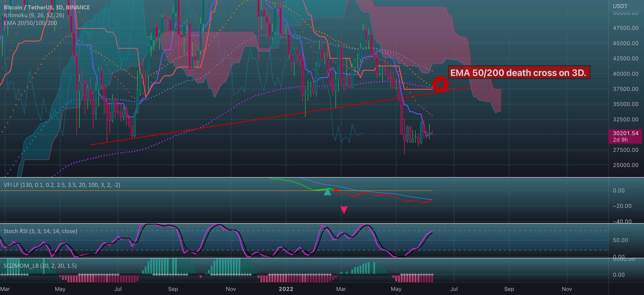
Task: Select the EMA 20/50/100/200 indicator legend
Action: click(x=30, y=23)
